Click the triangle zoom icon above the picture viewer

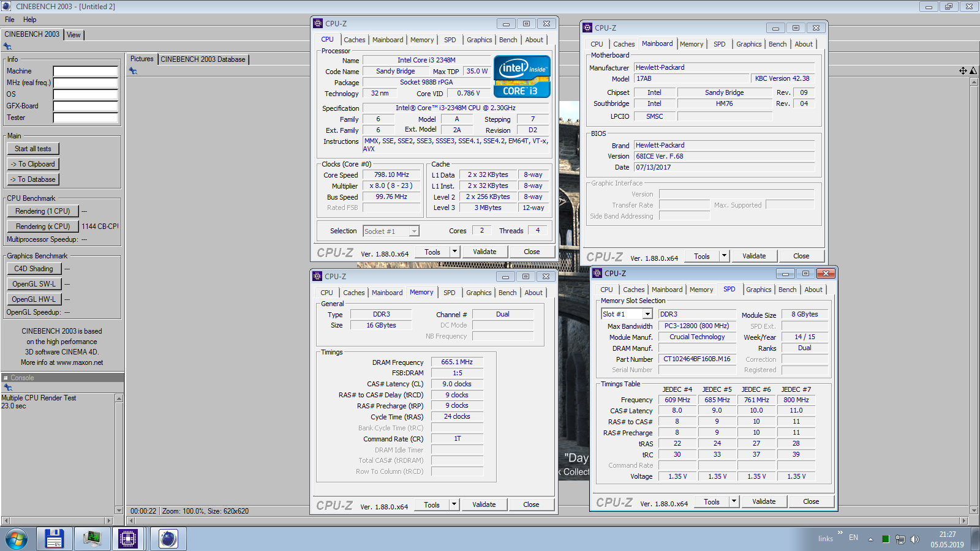[x=973, y=71]
